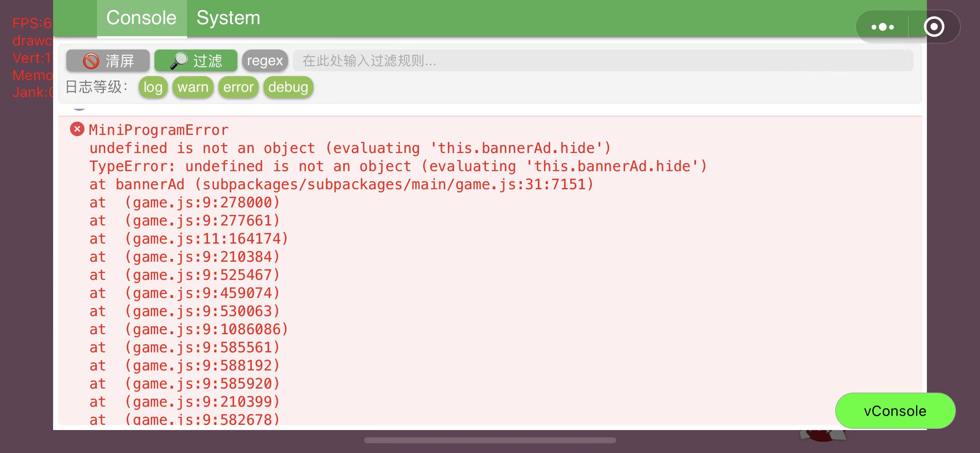980x453 pixels.
Task: Toggle the log level filter
Action: pos(153,87)
